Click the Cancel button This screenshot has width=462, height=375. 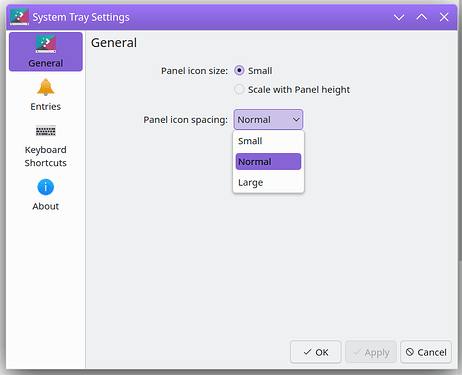(426, 352)
